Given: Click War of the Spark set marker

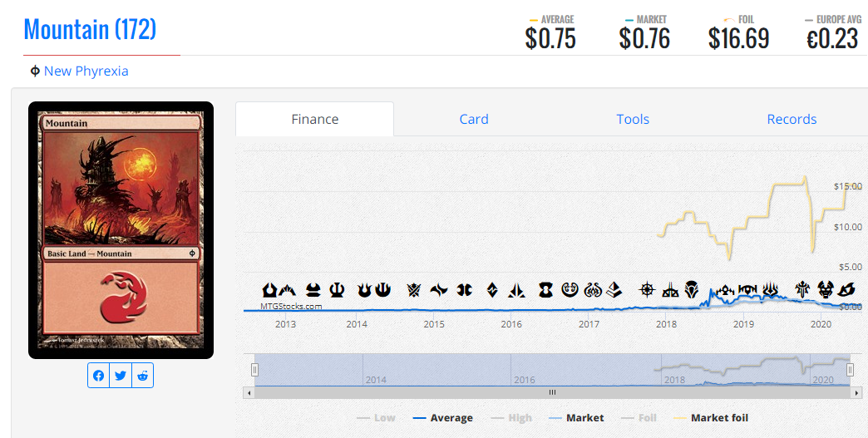Looking at the screenshot, I should pyautogui.click(x=771, y=289).
